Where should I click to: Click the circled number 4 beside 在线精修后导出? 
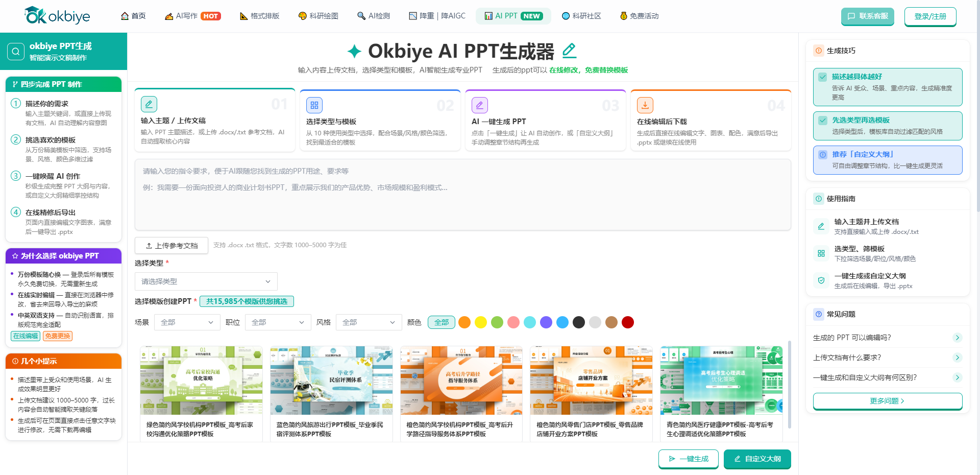pos(16,212)
